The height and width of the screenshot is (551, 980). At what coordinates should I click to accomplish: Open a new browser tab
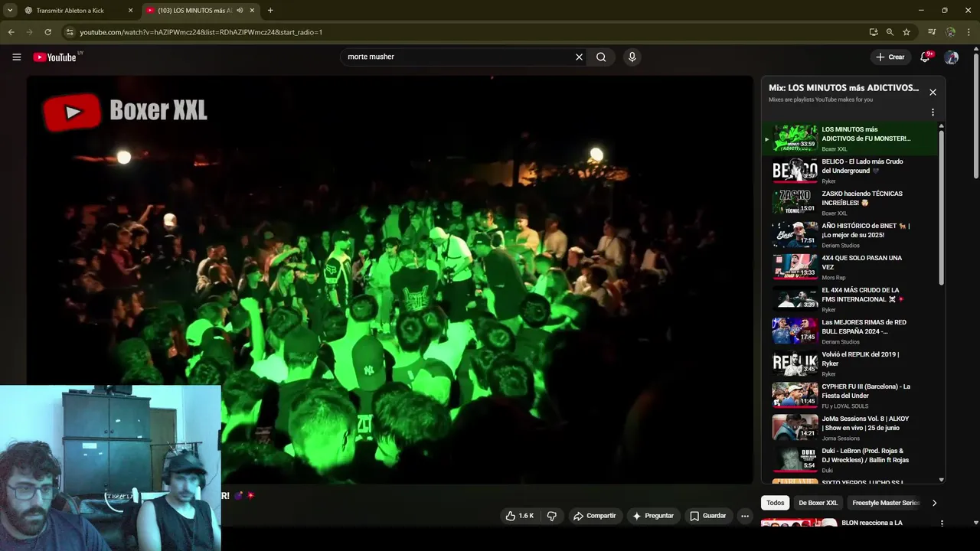[270, 11]
